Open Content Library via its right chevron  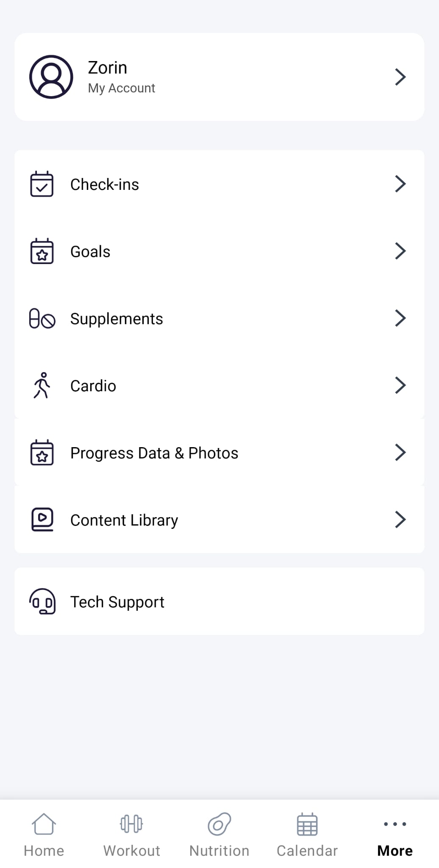[x=400, y=520]
